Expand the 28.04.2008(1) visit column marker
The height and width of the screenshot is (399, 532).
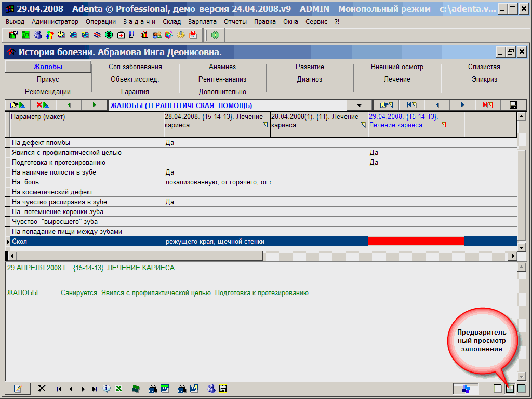point(364,125)
